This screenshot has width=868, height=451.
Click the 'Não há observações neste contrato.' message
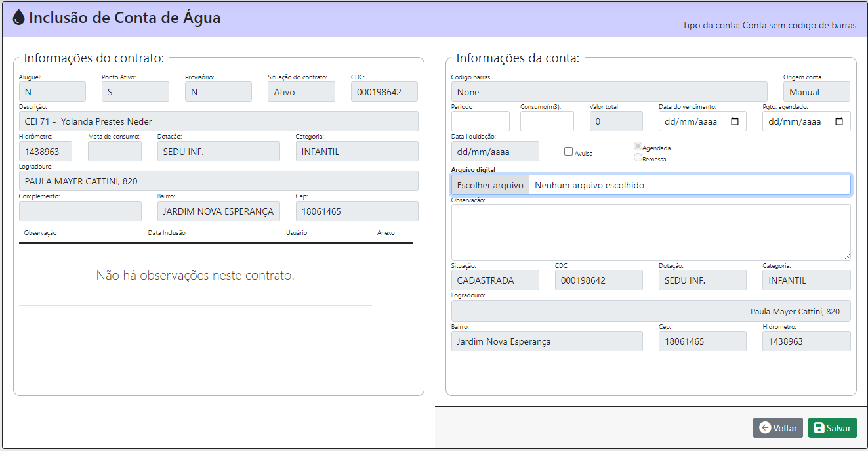196,275
